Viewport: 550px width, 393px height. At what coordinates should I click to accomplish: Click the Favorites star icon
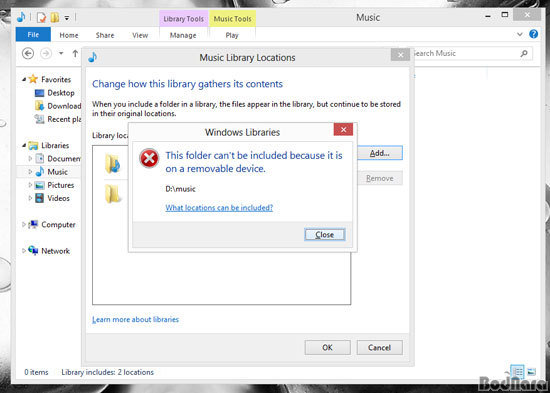tap(33, 79)
